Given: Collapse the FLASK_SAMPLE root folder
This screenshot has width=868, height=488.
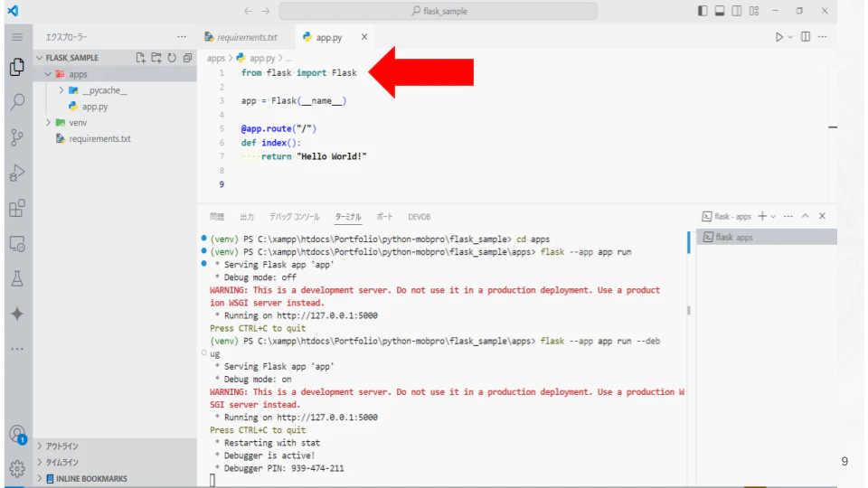Looking at the screenshot, I should click(x=39, y=58).
